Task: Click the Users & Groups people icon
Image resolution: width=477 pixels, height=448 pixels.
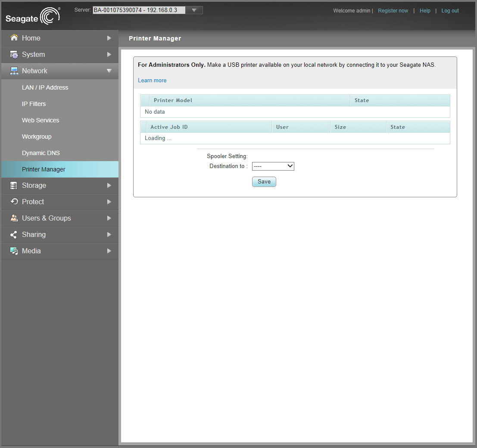Action: click(14, 218)
